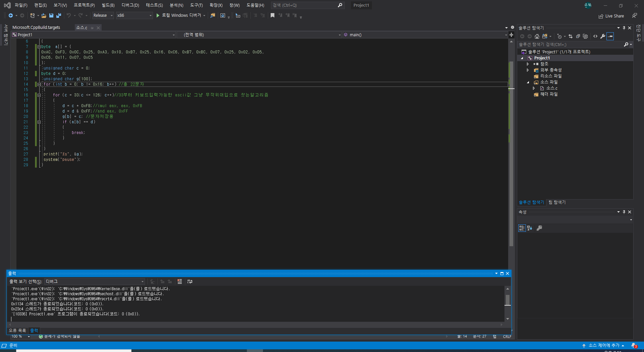Open the 편집(E) menu
This screenshot has width=644, height=352.
(x=41, y=5)
